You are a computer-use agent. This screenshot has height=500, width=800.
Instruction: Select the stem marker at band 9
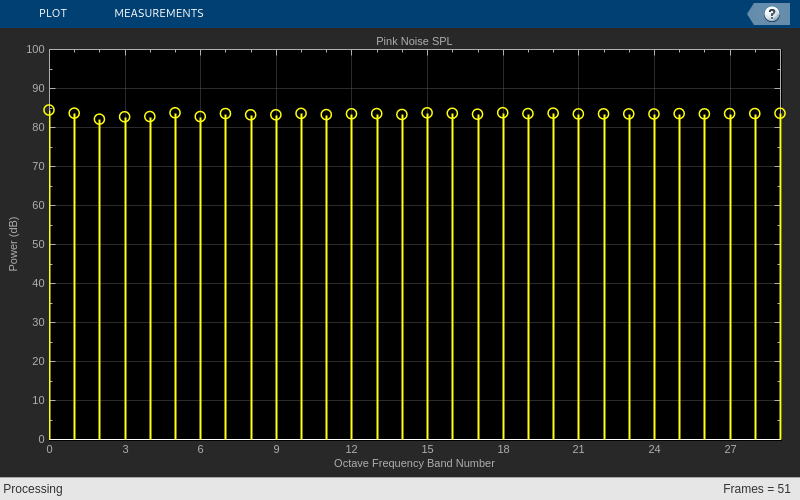click(276, 115)
